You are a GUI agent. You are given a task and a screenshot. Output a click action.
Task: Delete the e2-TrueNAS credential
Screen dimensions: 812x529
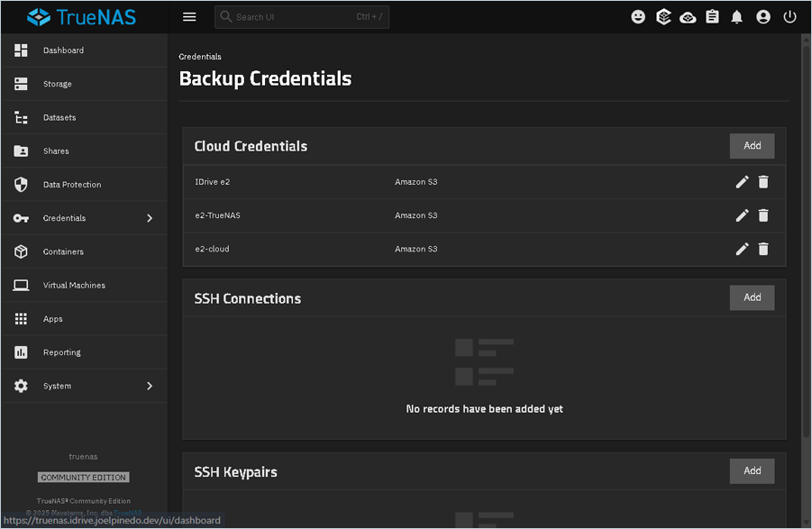(x=763, y=215)
